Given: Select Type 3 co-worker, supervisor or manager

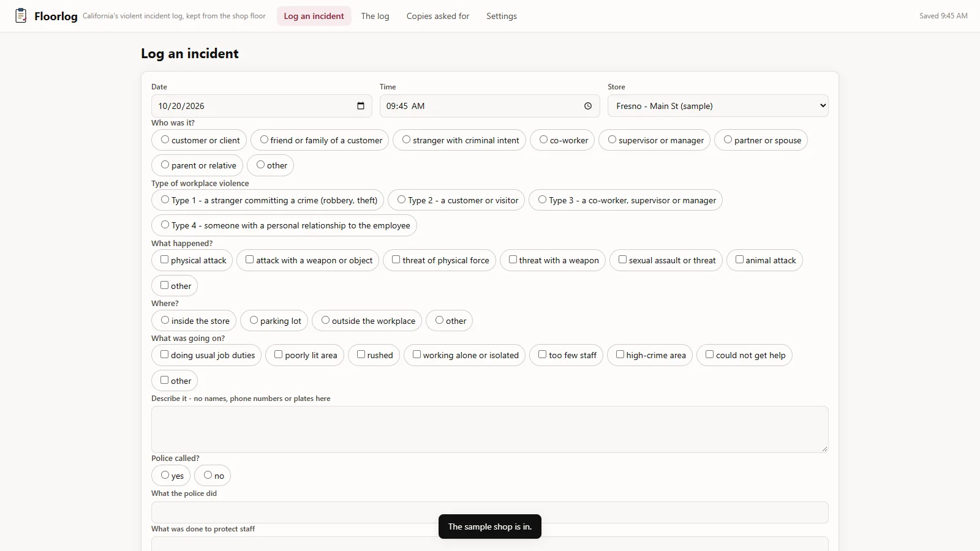Looking at the screenshot, I should [625, 200].
